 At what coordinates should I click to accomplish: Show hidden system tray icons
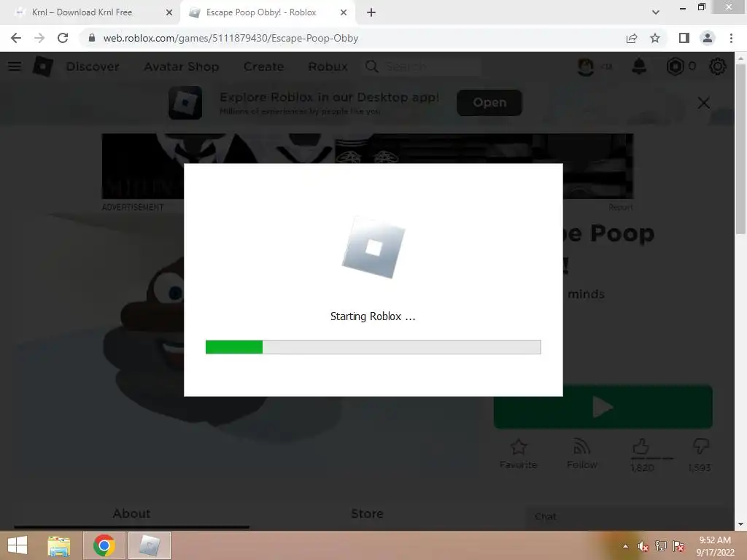[x=625, y=546]
